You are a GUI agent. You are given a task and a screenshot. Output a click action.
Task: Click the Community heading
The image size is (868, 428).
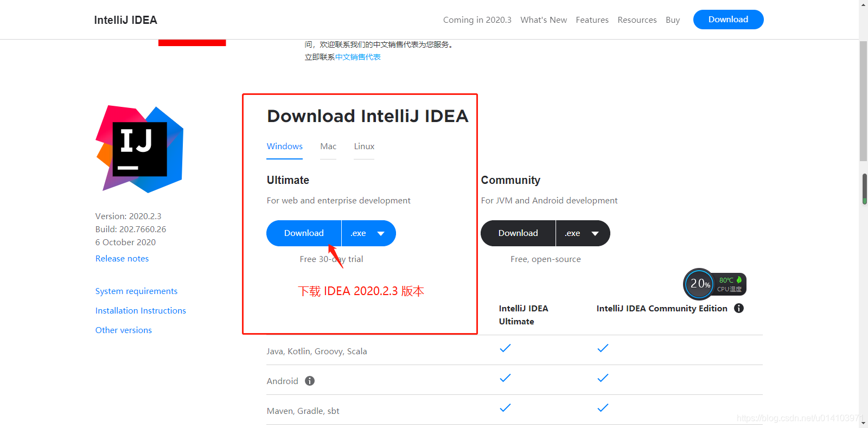[510, 180]
